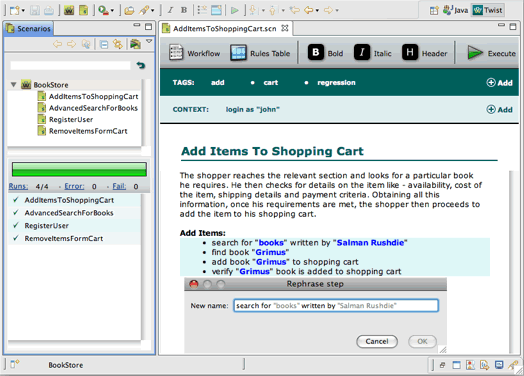Apply Header formatting with H icon

[410, 52]
